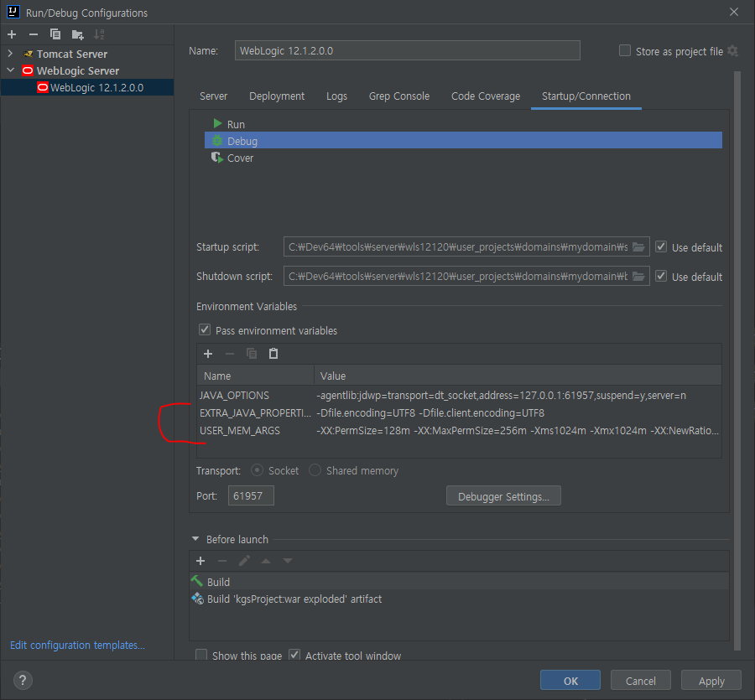Viewport: 755px width, 700px height.
Task: Click the Apply button
Action: pos(711,681)
